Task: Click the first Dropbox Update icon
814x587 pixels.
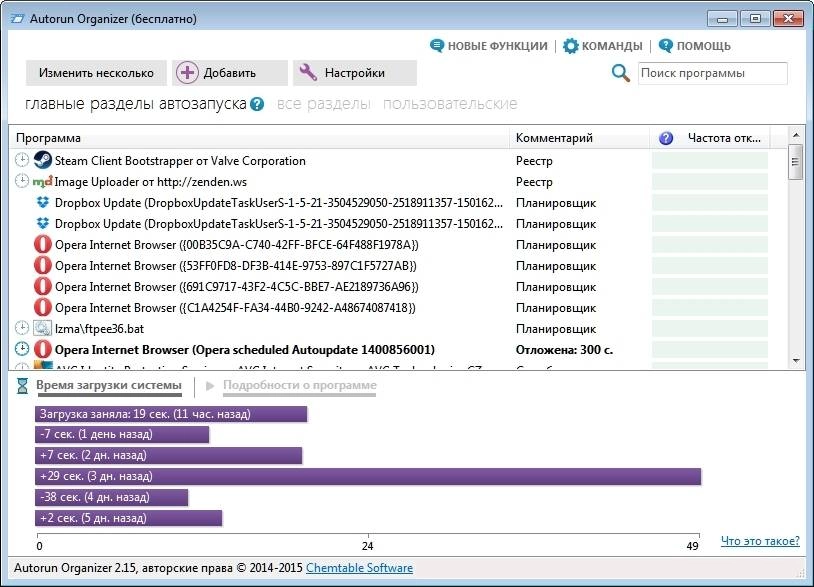Action: click(43, 202)
